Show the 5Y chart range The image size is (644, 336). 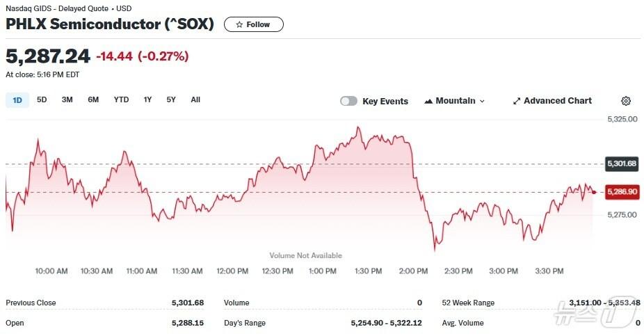171,99
